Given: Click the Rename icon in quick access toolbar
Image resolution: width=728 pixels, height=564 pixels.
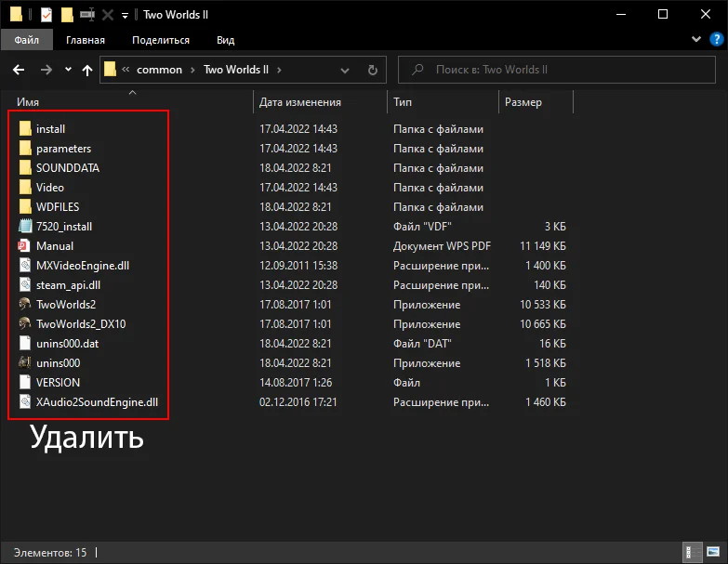Looking at the screenshot, I should [x=87, y=15].
